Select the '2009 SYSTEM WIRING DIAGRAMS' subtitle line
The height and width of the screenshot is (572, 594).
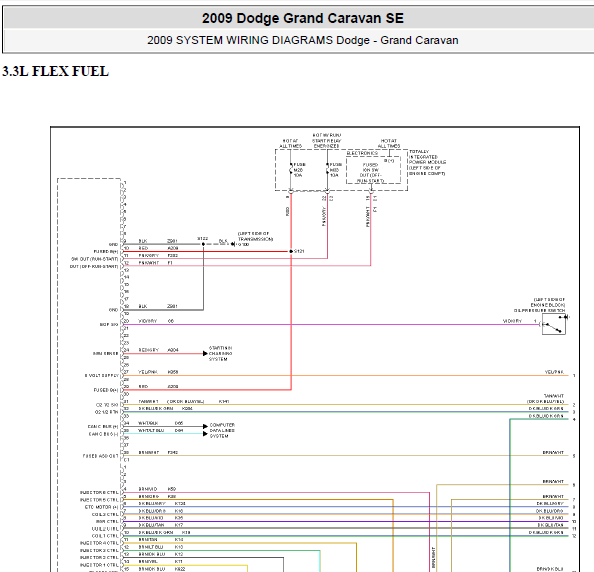pos(303,40)
